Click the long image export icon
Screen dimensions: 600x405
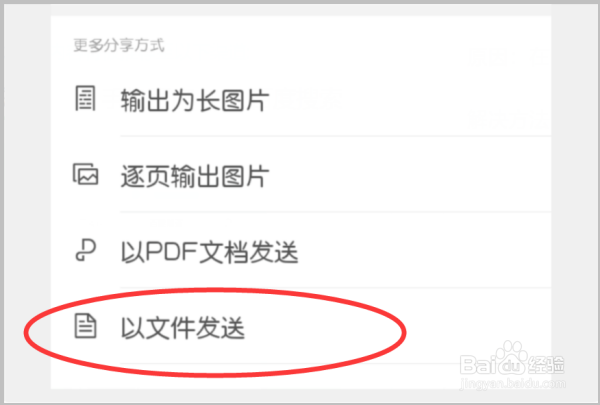click(85, 98)
